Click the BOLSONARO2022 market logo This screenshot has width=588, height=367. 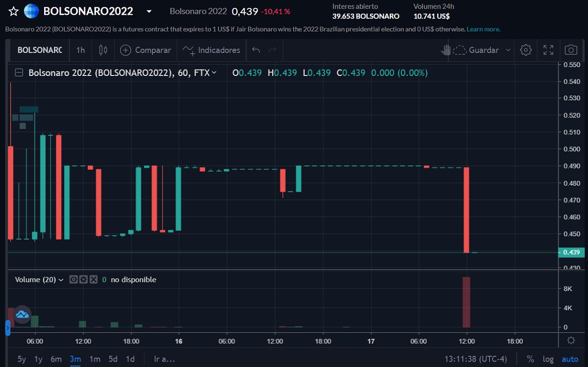(x=31, y=11)
